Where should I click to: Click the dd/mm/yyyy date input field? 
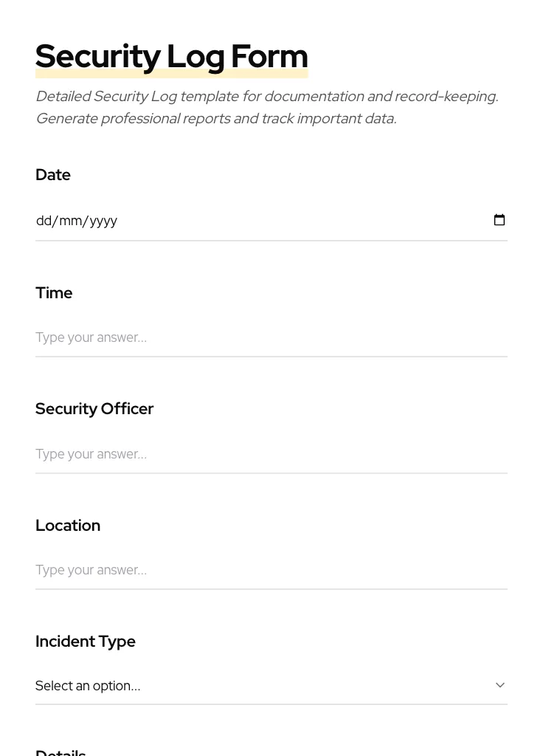point(221,220)
